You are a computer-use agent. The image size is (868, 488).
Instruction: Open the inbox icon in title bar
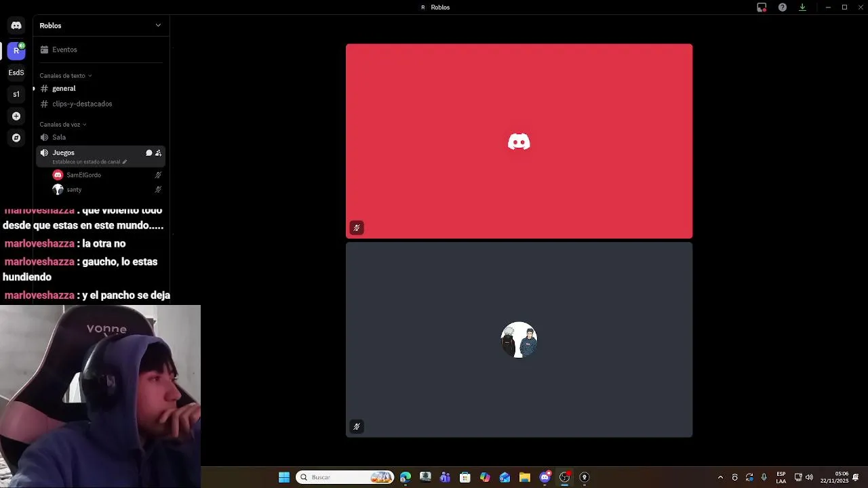(762, 7)
